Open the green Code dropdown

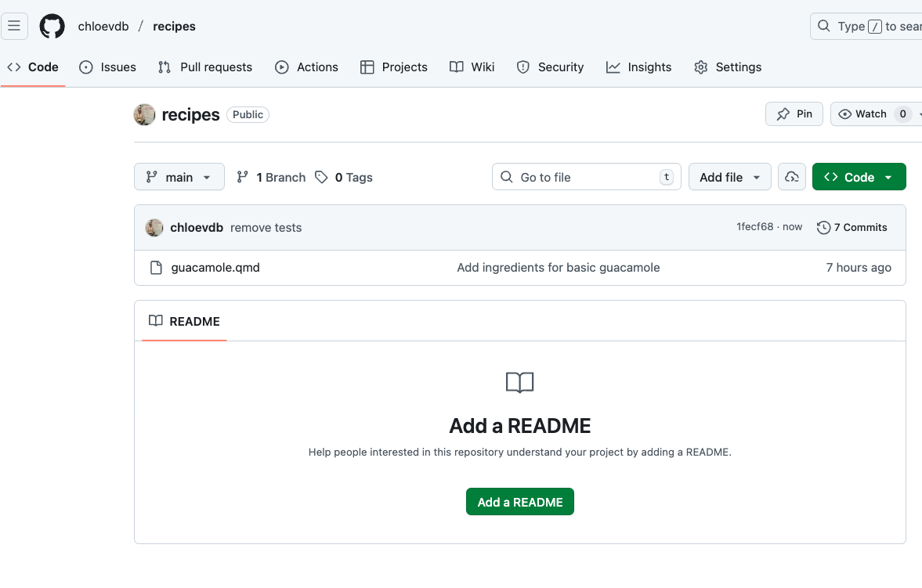point(859,177)
